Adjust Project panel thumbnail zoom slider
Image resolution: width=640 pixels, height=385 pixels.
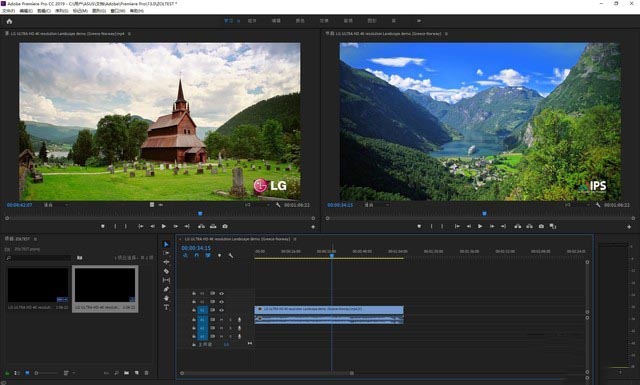tap(46, 373)
